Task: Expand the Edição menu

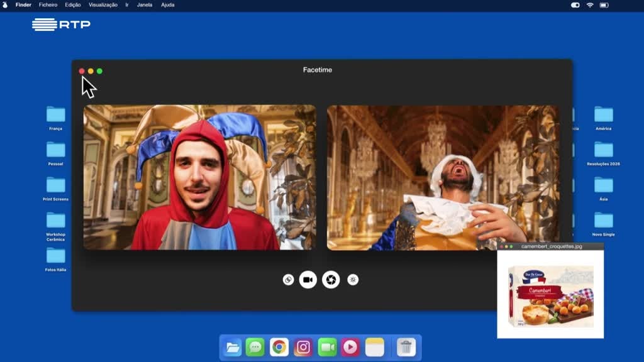Action: (73, 5)
